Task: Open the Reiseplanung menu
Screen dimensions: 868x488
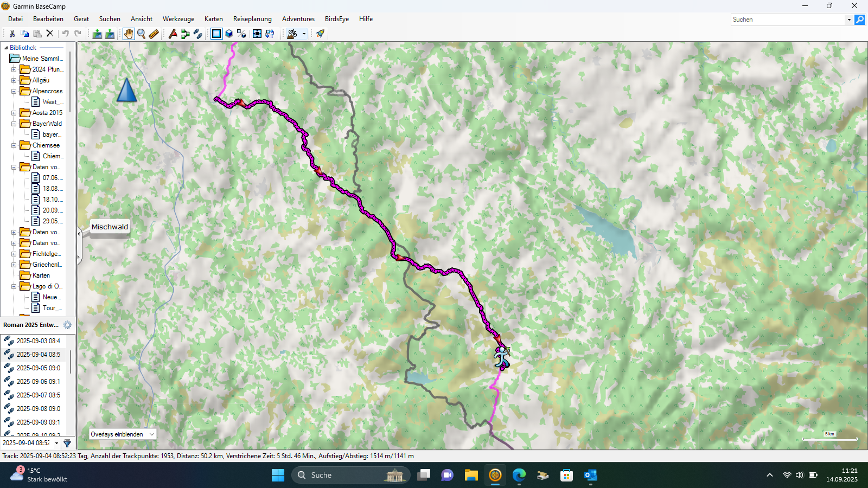Action: [x=252, y=19]
